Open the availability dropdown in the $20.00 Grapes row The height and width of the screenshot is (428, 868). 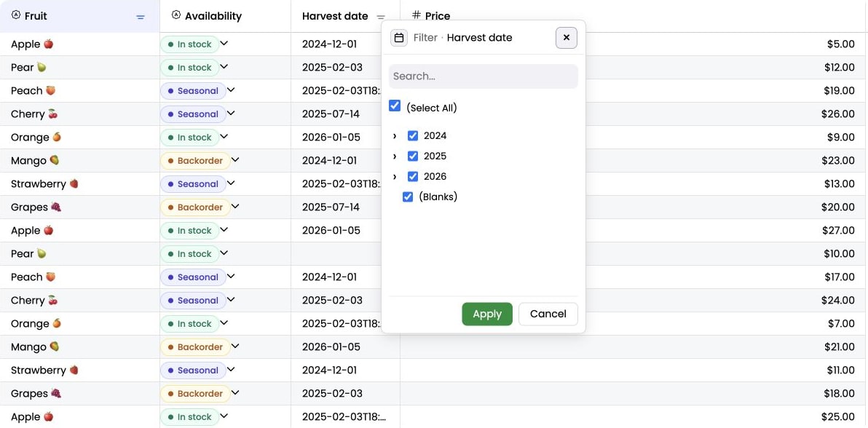(x=235, y=207)
